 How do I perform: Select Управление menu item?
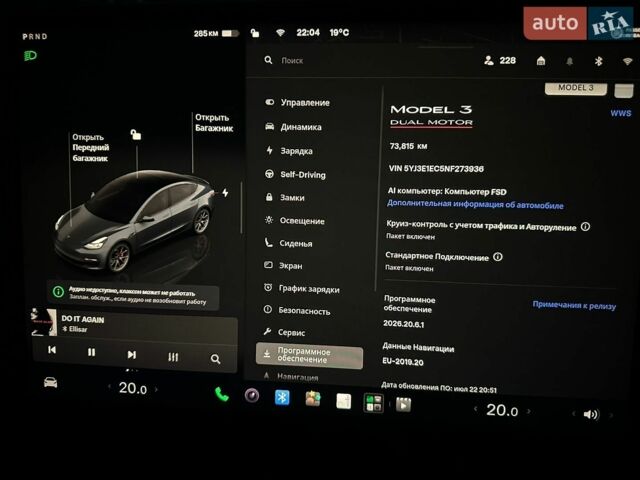(298, 102)
